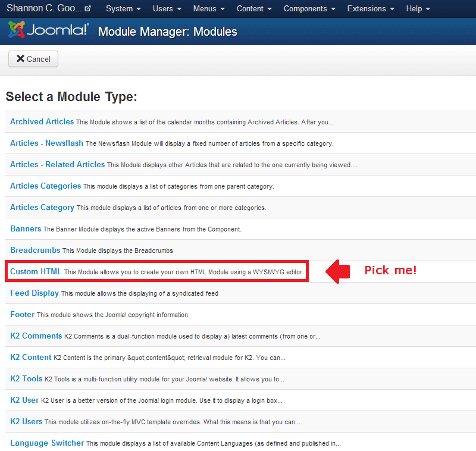The height and width of the screenshot is (451, 476).
Task: Open the Users menu
Action: point(167,8)
